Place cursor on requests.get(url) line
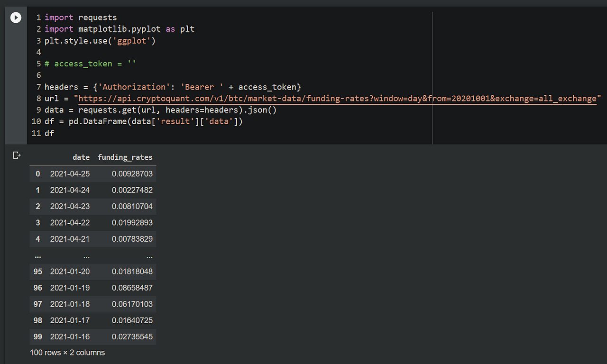Viewport: 607px width, 364px height. pyautogui.click(x=161, y=110)
